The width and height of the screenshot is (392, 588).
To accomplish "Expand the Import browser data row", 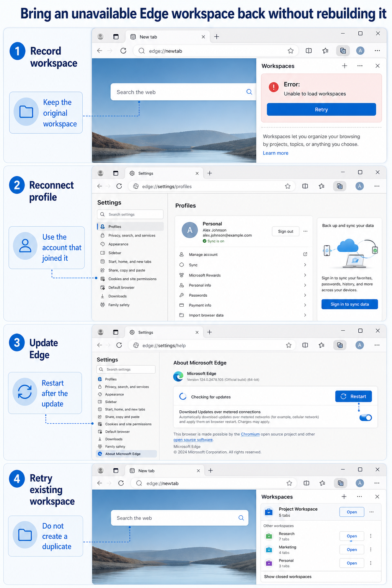I will [243, 315].
